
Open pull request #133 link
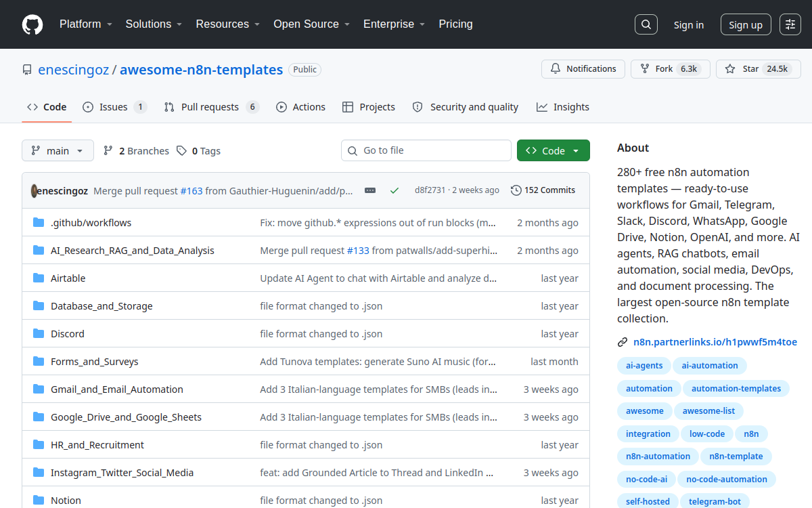coord(358,251)
